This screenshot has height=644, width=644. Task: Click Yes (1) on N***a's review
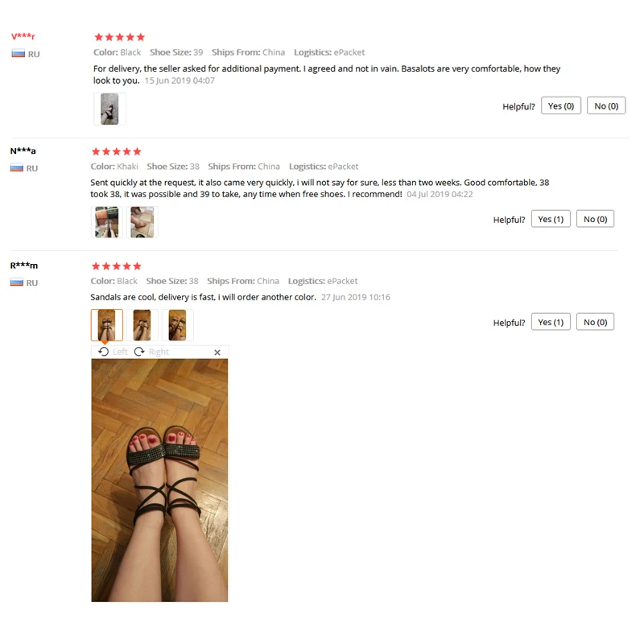(551, 219)
